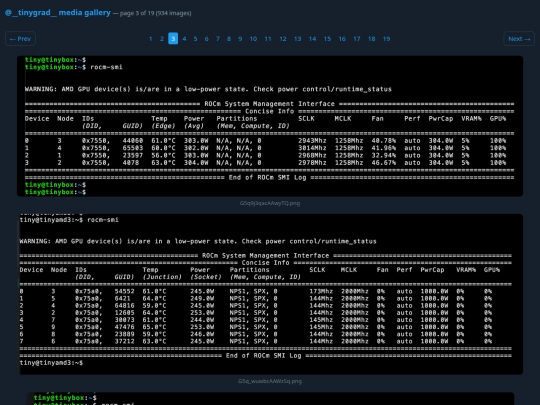The height and width of the screenshot is (405, 540).
Task: Click the G5q9j3qacAAwyTQ.png filename caption
Action: (270, 203)
